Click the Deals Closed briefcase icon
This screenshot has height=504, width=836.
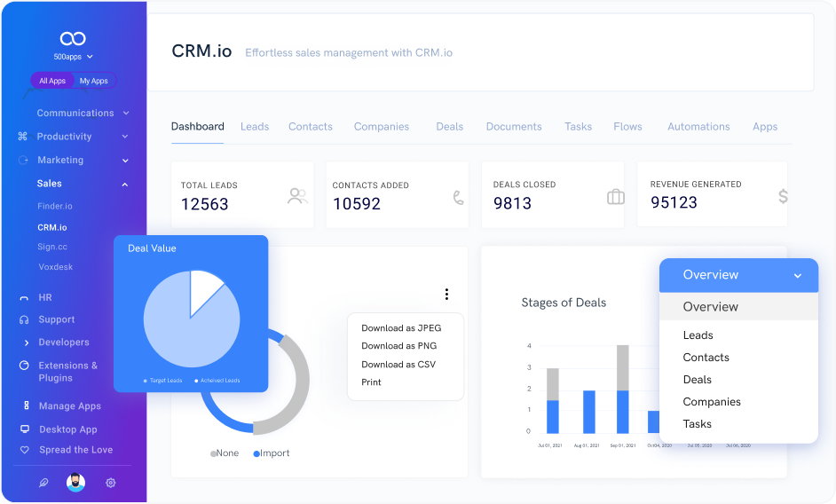(615, 197)
